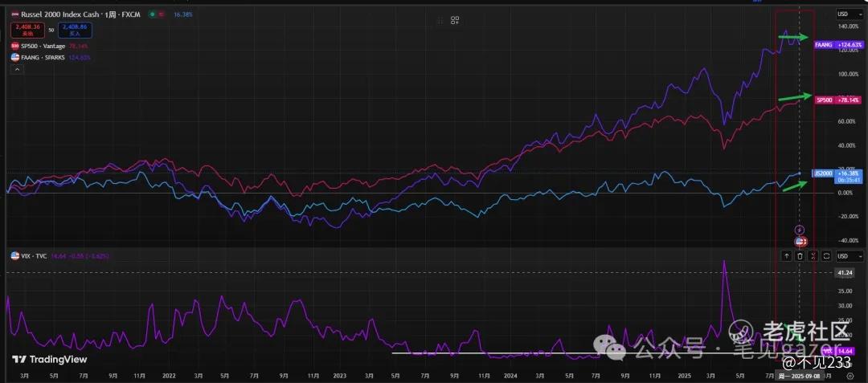Move the VIX pane up with arrow icon
The image size is (868, 383).
(x=787, y=256)
